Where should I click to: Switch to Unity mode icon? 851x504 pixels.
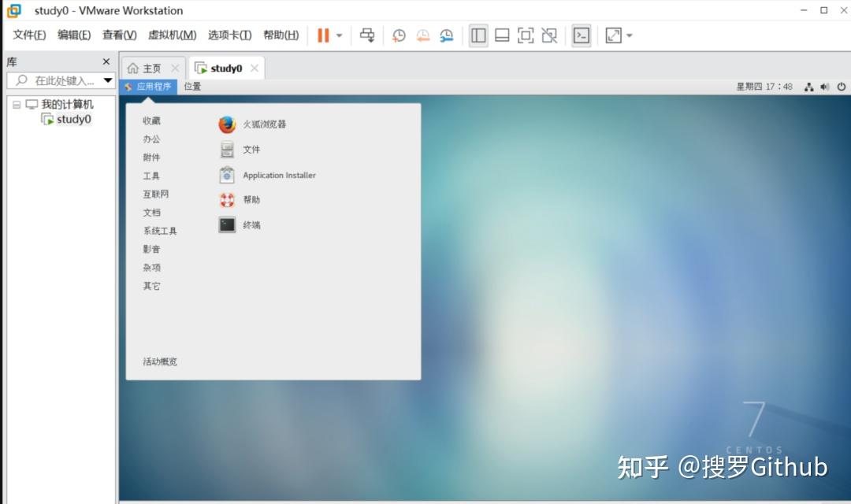549,35
